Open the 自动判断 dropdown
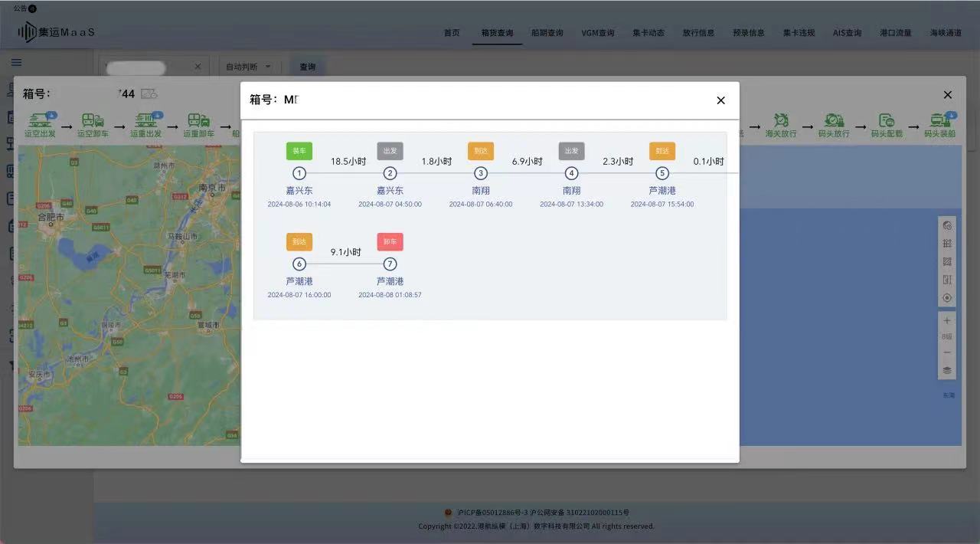The image size is (980, 544). click(x=253, y=67)
